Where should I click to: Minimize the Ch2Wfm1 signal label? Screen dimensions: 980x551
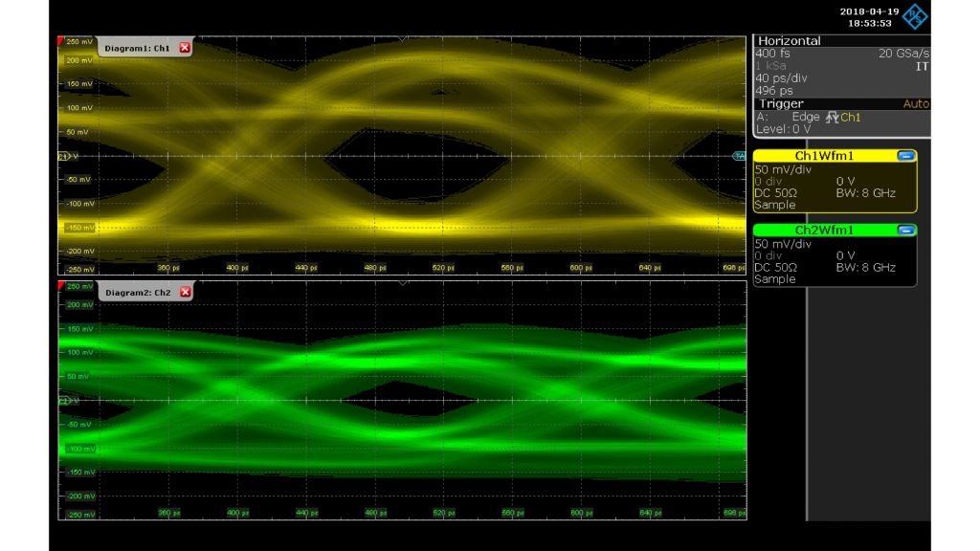point(906,231)
